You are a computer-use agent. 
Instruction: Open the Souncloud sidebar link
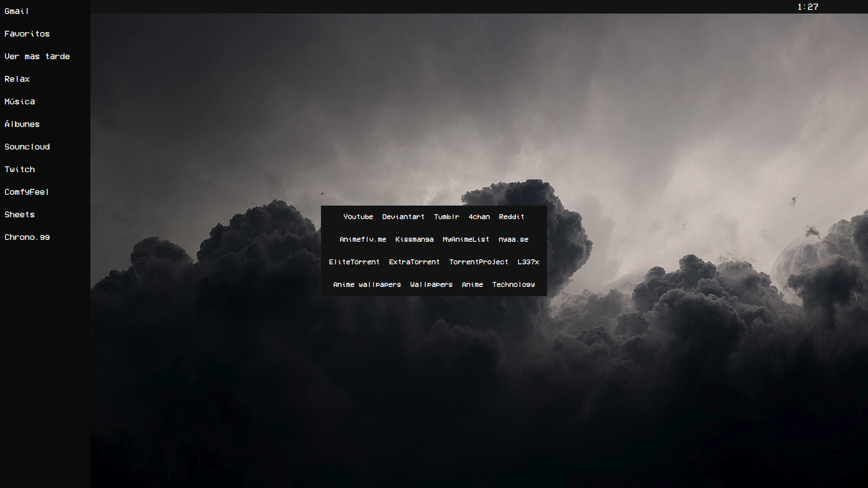point(27,147)
